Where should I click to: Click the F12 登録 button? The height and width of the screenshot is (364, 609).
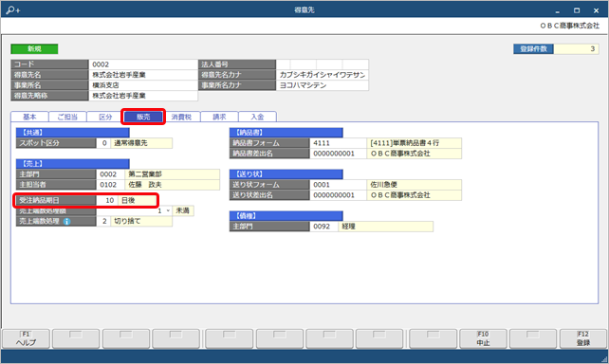pos(583,338)
